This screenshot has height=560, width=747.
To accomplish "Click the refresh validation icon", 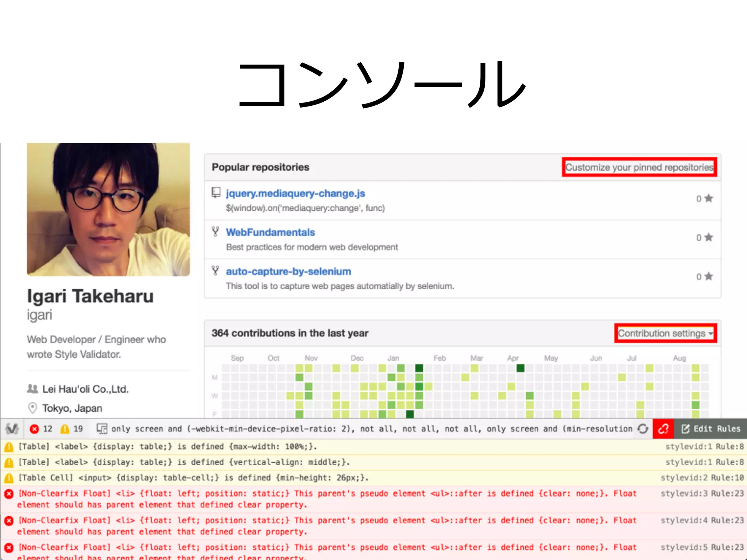I will (x=643, y=429).
